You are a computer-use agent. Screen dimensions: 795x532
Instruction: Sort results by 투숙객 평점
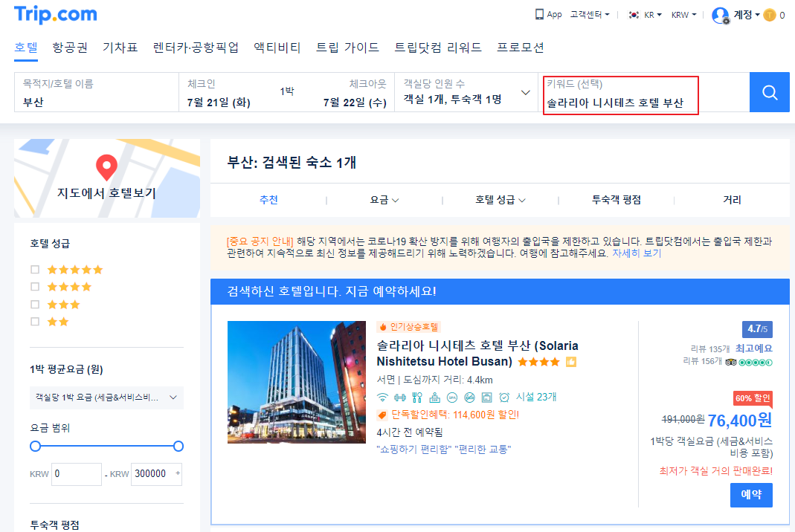point(617,200)
